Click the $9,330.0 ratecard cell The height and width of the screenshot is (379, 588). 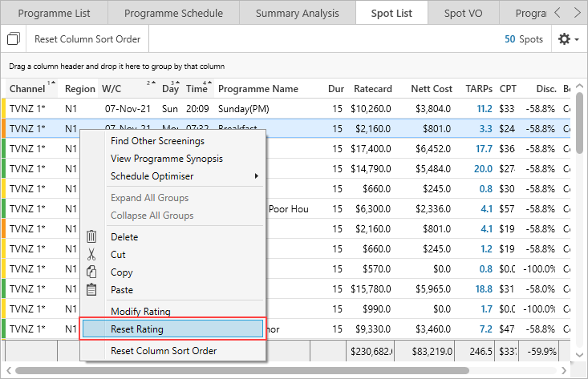coord(373,329)
